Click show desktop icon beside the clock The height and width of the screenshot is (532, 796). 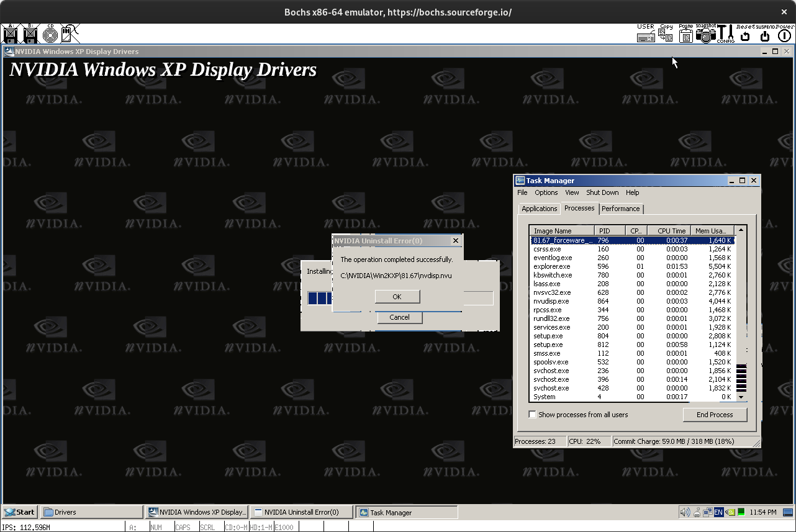(x=789, y=512)
